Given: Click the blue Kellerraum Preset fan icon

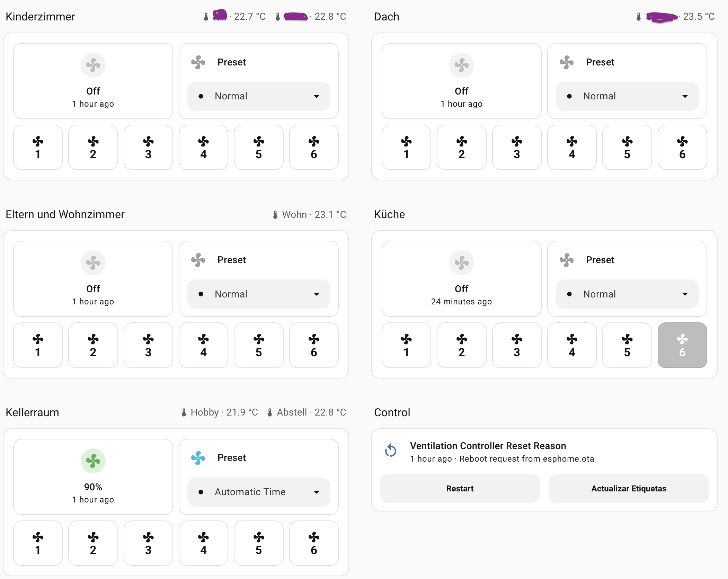Looking at the screenshot, I should (x=198, y=458).
